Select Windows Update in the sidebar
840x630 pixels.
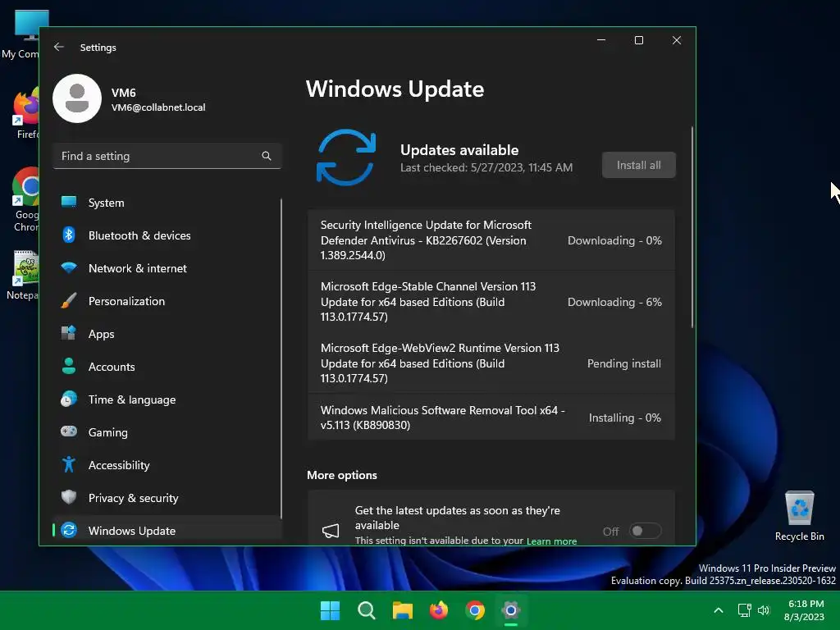(167, 531)
